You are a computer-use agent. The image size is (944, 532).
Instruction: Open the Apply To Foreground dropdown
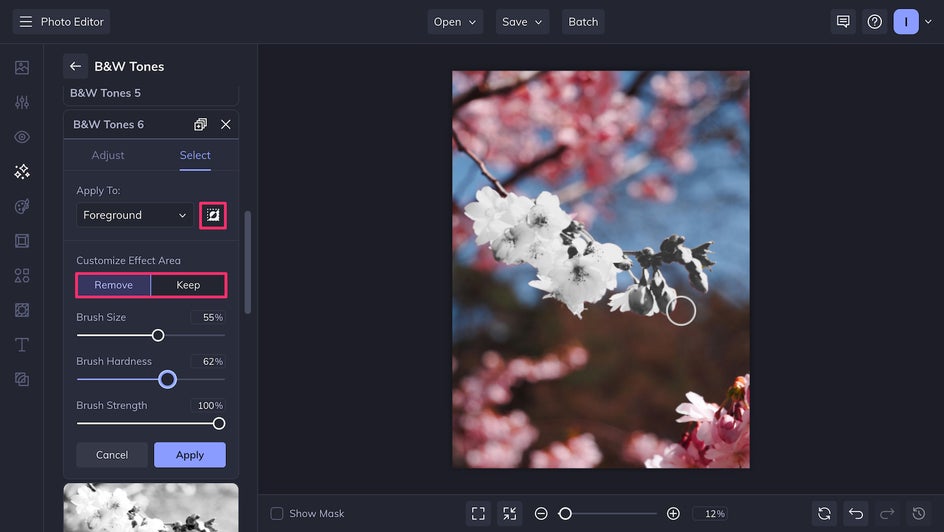135,215
